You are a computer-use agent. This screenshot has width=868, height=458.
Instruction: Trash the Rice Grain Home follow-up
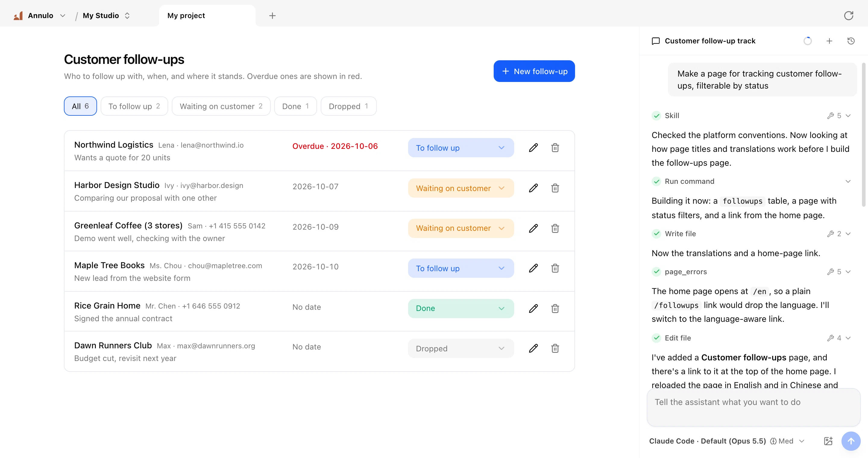click(555, 309)
